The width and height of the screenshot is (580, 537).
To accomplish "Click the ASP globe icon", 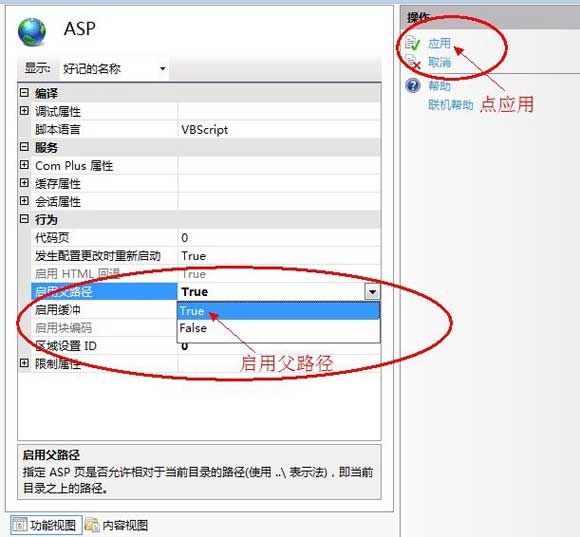I will [32, 31].
